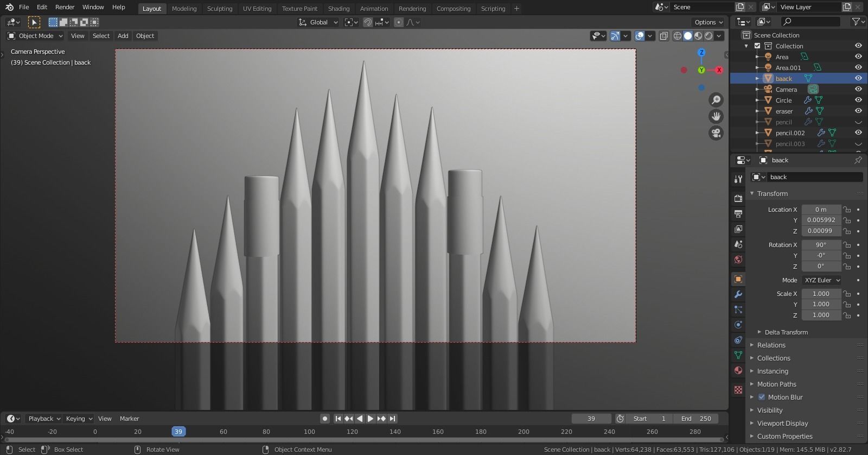Jump to the timeline start frame
The height and width of the screenshot is (455, 868).
[338, 419]
